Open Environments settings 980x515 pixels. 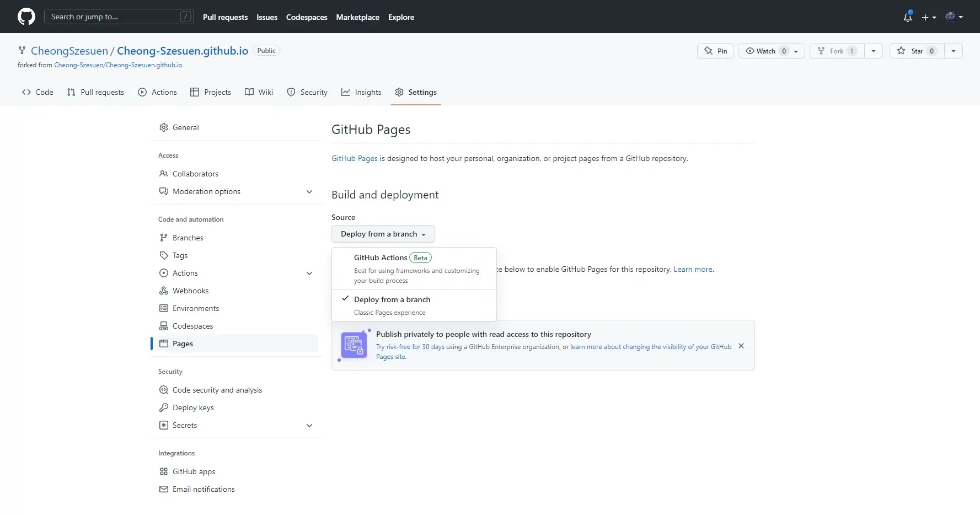point(195,308)
